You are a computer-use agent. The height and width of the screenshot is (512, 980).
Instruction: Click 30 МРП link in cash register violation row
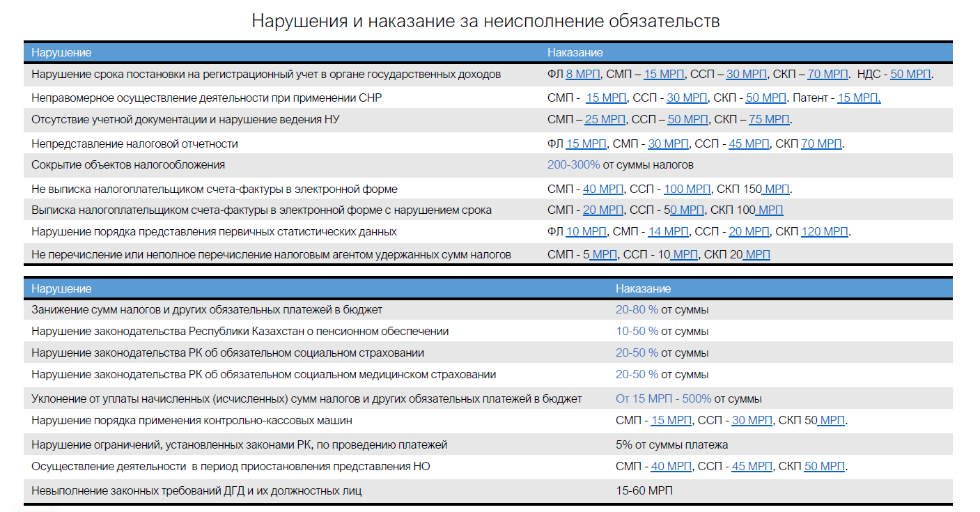pyautogui.click(x=752, y=421)
